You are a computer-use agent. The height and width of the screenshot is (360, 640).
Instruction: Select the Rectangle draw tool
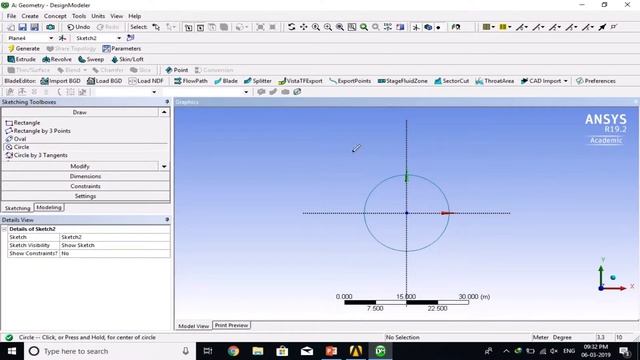[x=23, y=122]
